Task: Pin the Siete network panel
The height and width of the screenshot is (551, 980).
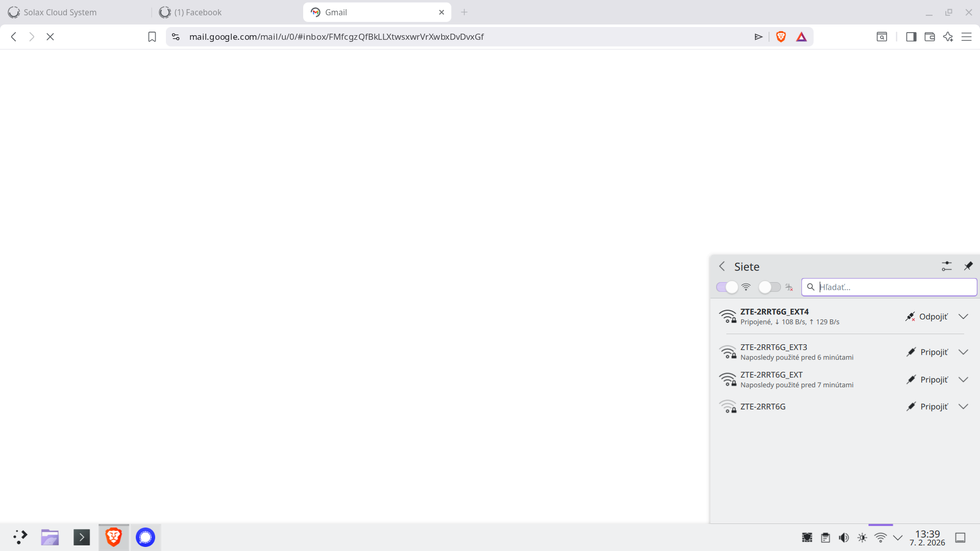Action: click(x=968, y=266)
